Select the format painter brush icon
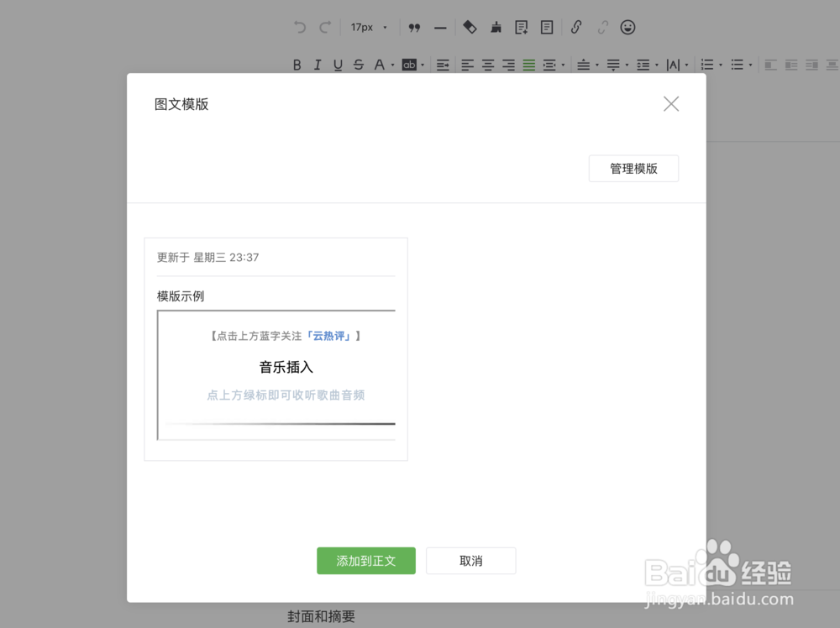Screen dimensions: 840x628 496,27
